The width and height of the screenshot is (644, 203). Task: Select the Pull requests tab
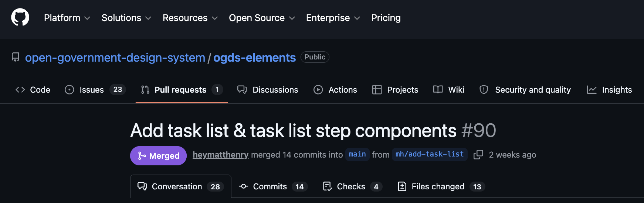point(182,90)
